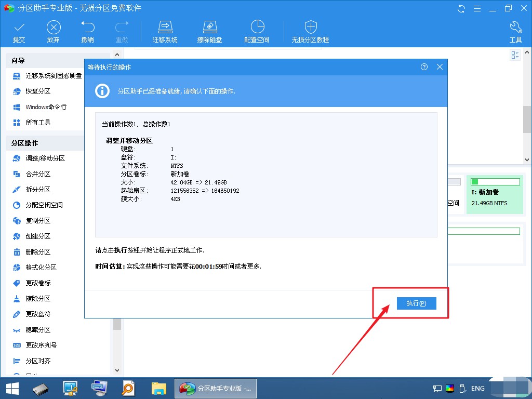Open File Explorer from taskbar
The image size is (532, 399).
point(159,389)
